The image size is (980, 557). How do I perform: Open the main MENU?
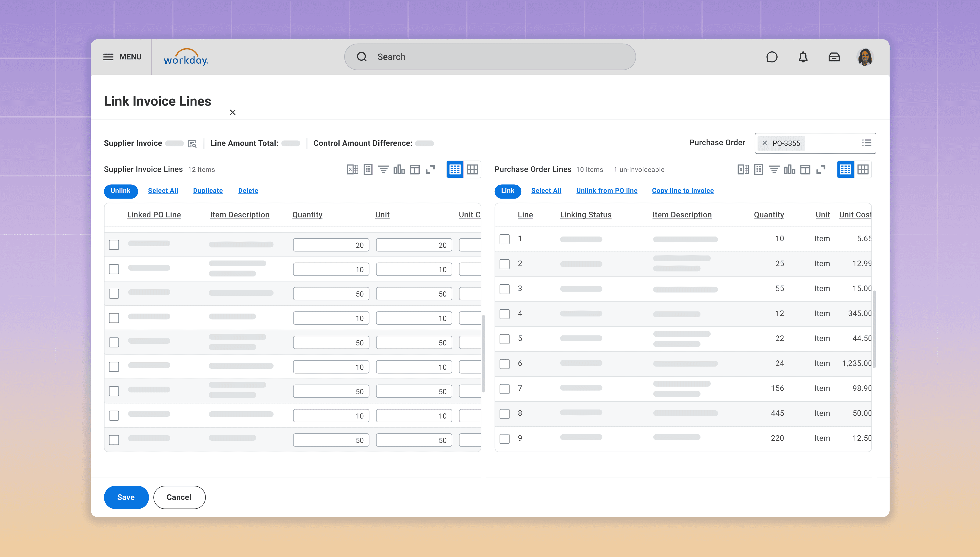click(122, 57)
